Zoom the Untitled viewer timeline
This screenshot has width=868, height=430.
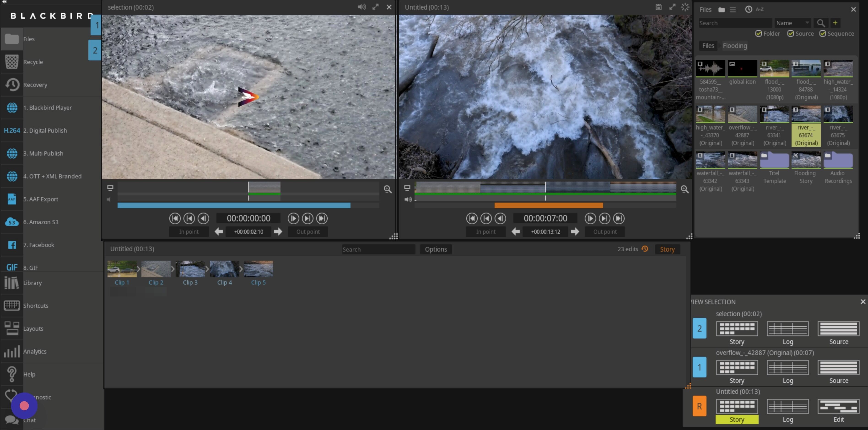685,189
